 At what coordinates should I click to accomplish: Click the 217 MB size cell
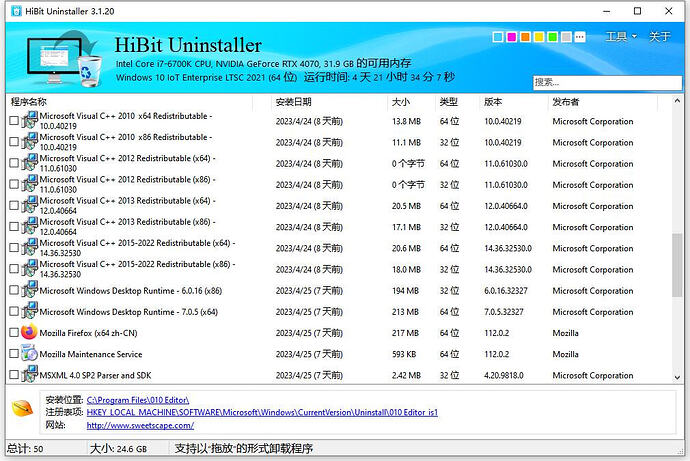tap(405, 333)
